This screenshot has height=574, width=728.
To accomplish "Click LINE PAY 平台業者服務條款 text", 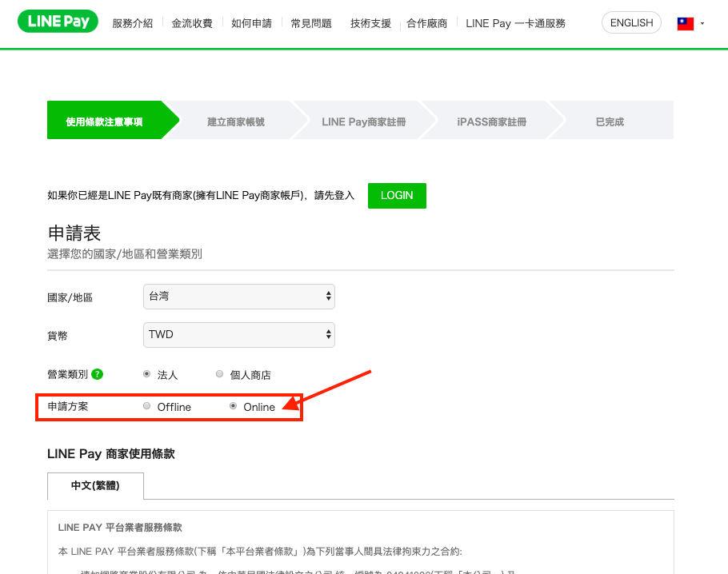I will tap(120, 528).
